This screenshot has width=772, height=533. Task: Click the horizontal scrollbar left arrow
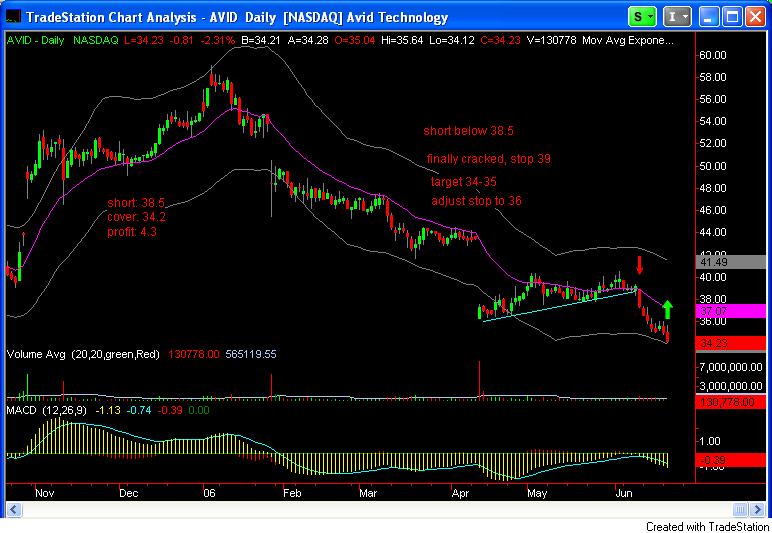click(x=14, y=509)
